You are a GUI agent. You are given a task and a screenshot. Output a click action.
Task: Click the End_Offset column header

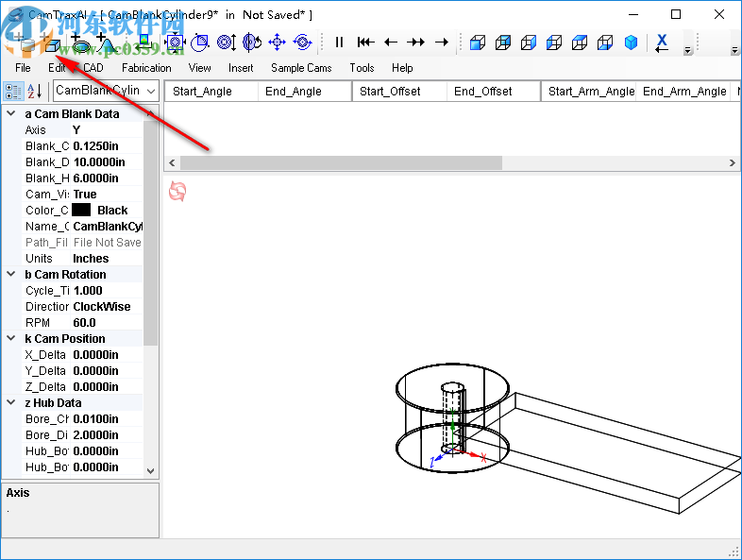click(x=493, y=92)
